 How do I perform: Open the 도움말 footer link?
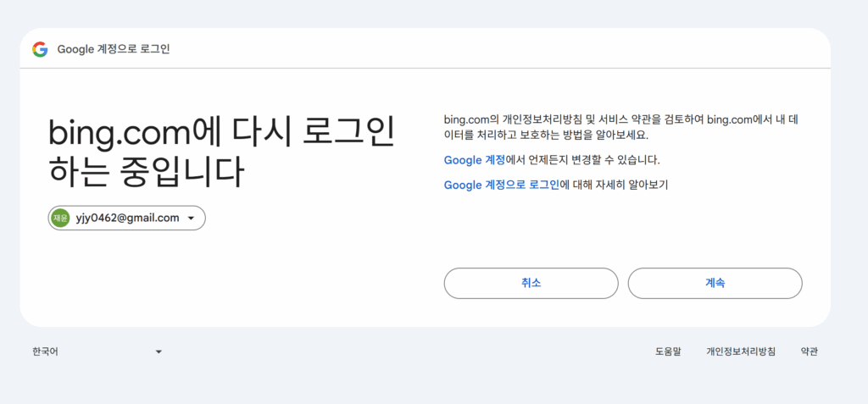click(668, 351)
